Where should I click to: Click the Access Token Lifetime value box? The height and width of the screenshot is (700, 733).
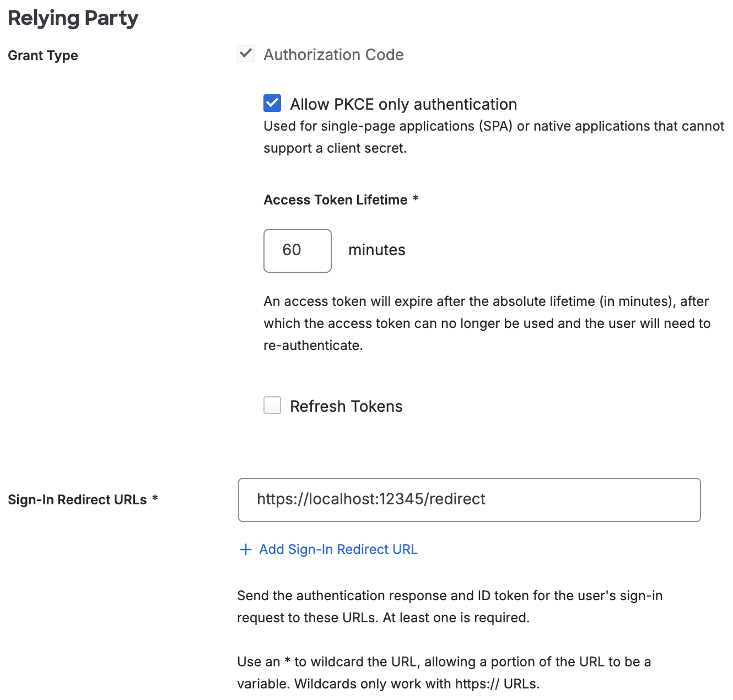[297, 251]
